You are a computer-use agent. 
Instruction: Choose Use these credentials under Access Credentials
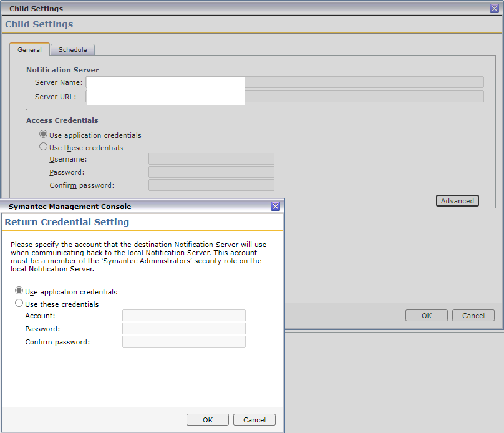pyautogui.click(x=43, y=147)
